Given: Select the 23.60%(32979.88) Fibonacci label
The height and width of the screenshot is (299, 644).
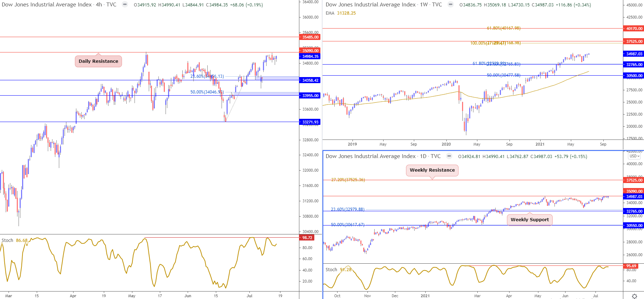Looking at the screenshot, I should coord(348,209).
